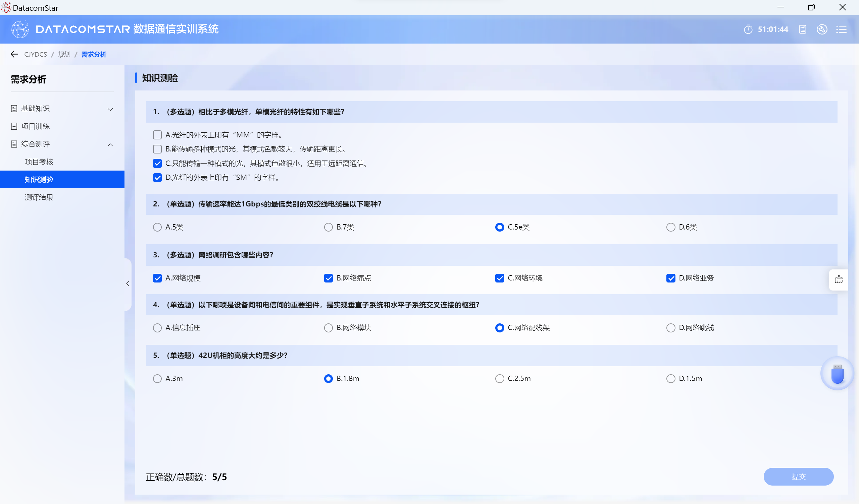Click the back arrow icon in breadcrumb
859x504 pixels.
point(14,54)
